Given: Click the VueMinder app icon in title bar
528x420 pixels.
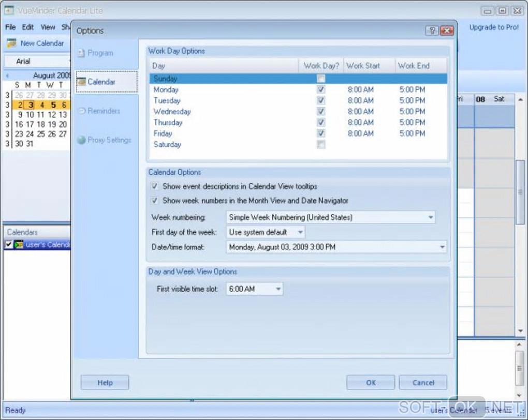Looking at the screenshot, I should [x=9, y=10].
